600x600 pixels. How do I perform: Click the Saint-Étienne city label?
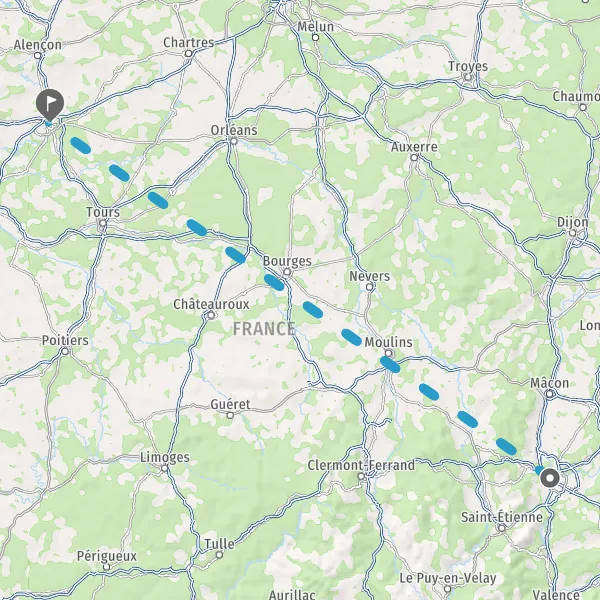coord(502,517)
